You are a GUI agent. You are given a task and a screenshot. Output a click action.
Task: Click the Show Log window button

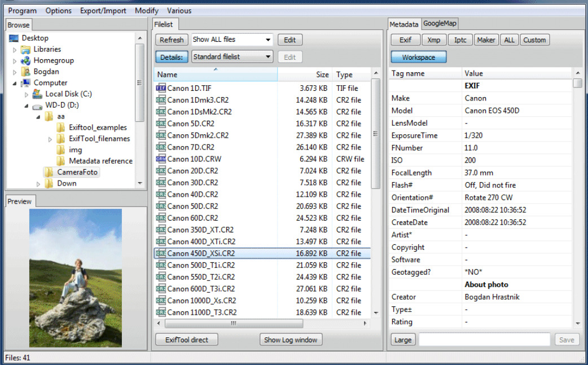click(291, 340)
